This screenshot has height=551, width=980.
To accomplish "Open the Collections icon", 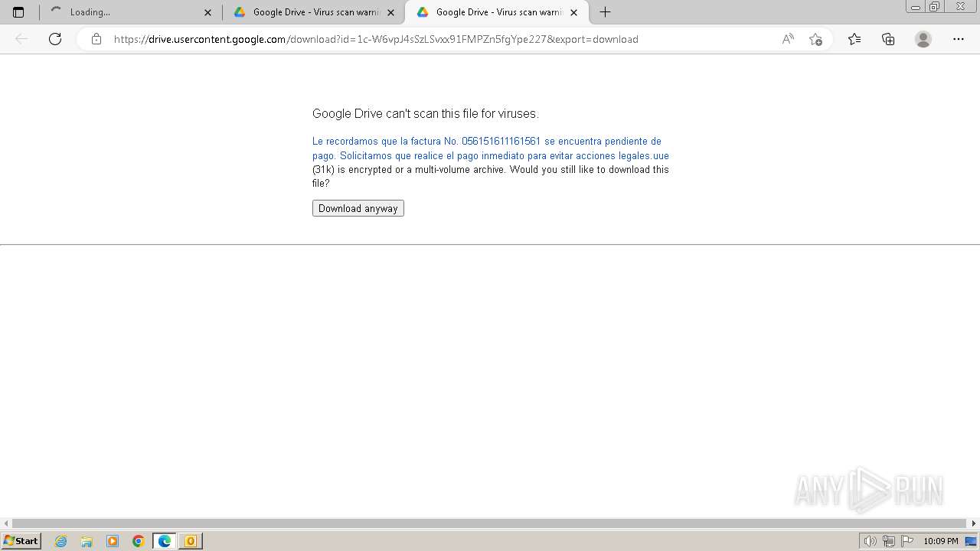I will tap(888, 39).
